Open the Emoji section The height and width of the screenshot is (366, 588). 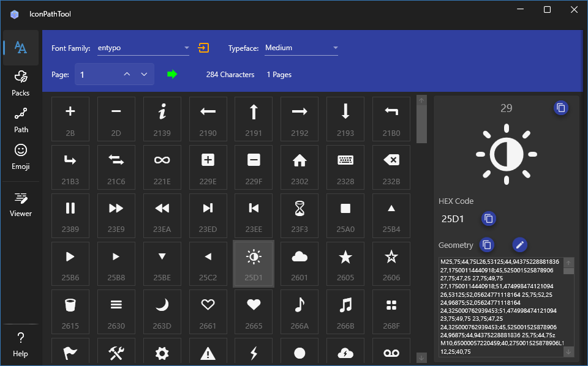(x=20, y=158)
